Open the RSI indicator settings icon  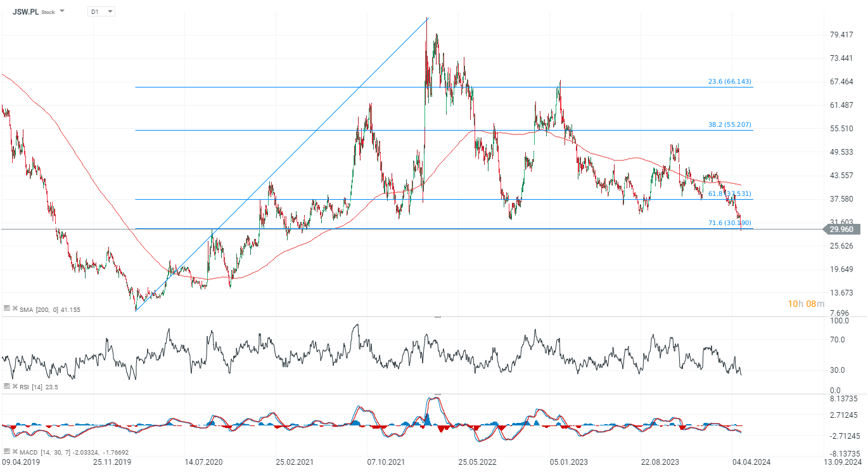tap(7, 386)
